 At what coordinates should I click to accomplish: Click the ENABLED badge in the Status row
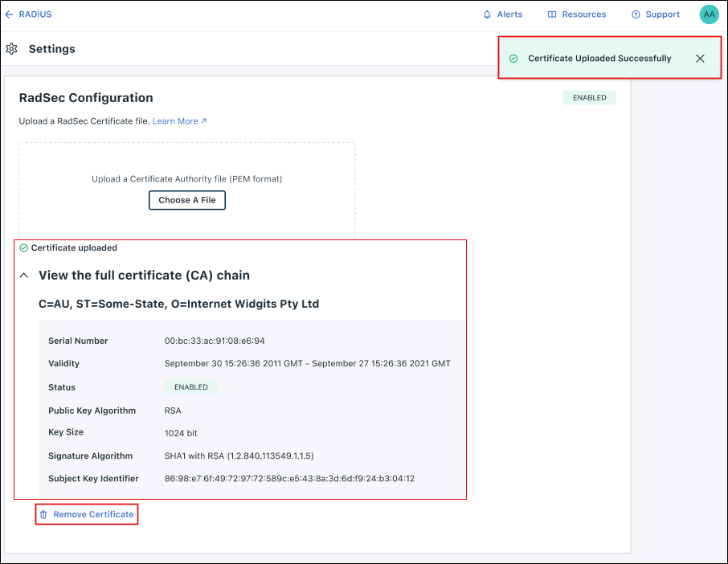tap(190, 387)
